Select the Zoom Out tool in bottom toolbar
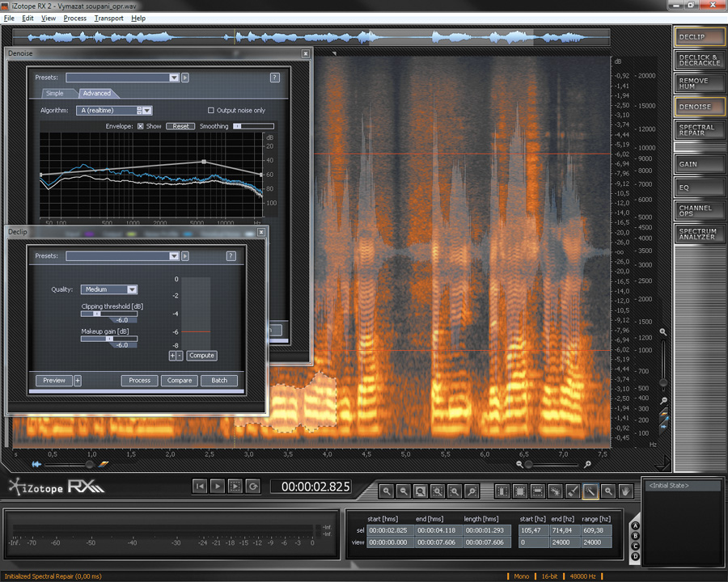 [x=404, y=491]
